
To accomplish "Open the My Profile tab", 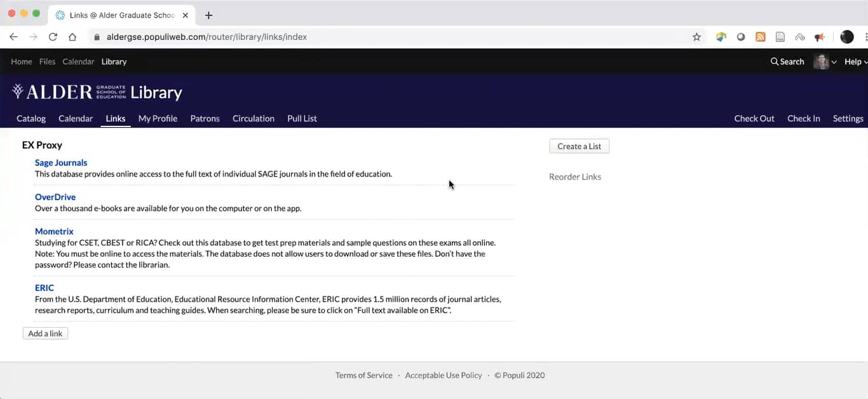I will (158, 118).
